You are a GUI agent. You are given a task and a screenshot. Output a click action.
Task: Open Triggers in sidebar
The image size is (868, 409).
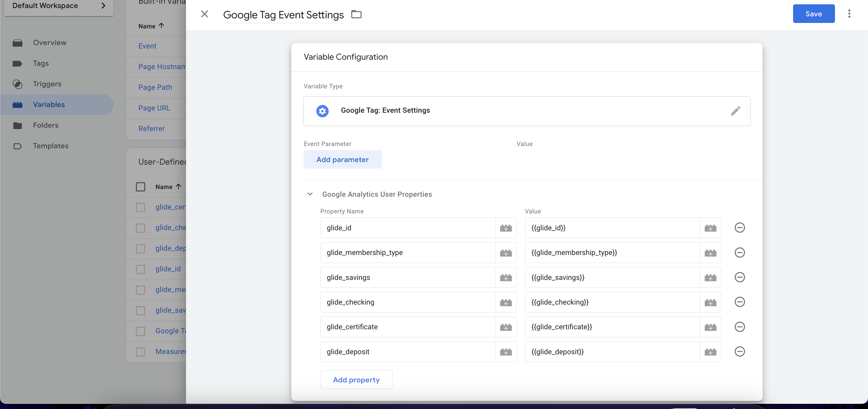click(x=47, y=84)
